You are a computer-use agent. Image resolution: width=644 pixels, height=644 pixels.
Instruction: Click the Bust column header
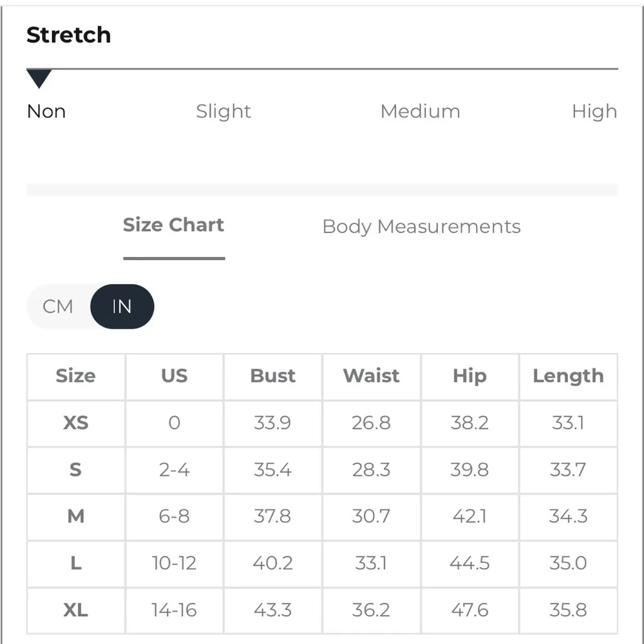click(272, 376)
